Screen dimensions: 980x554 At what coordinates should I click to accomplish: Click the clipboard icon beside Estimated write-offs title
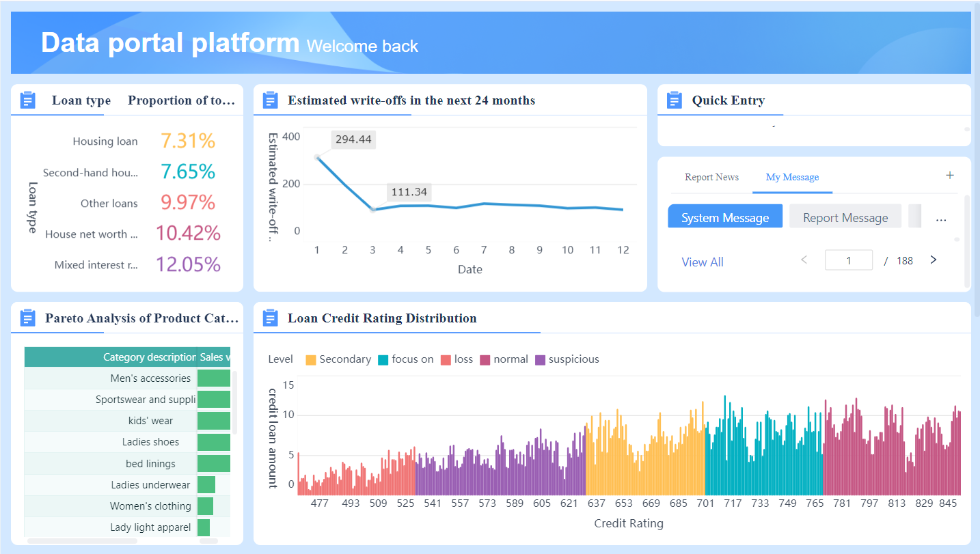(x=270, y=99)
